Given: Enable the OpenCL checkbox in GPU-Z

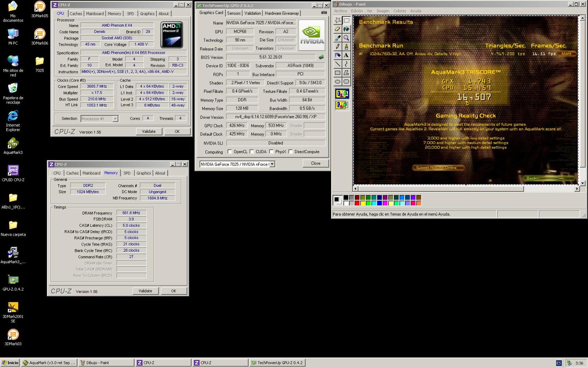Looking at the screenshot, I should coord(230,152).
